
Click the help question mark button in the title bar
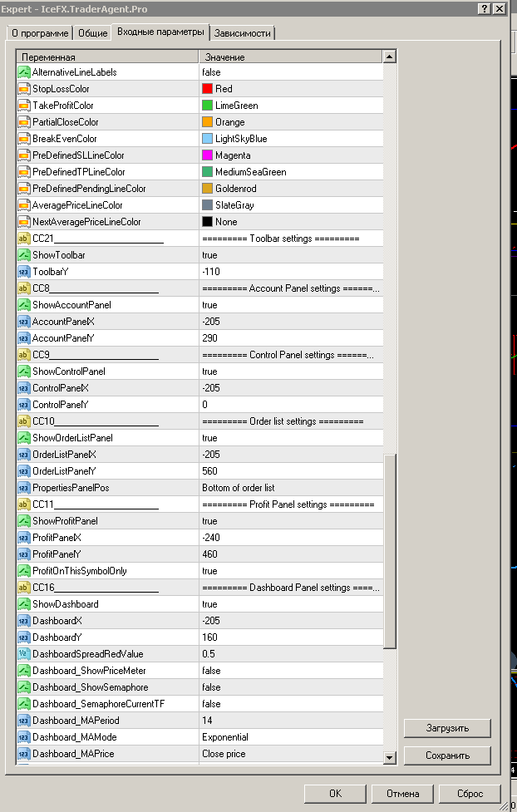click(x=485, y=8)
